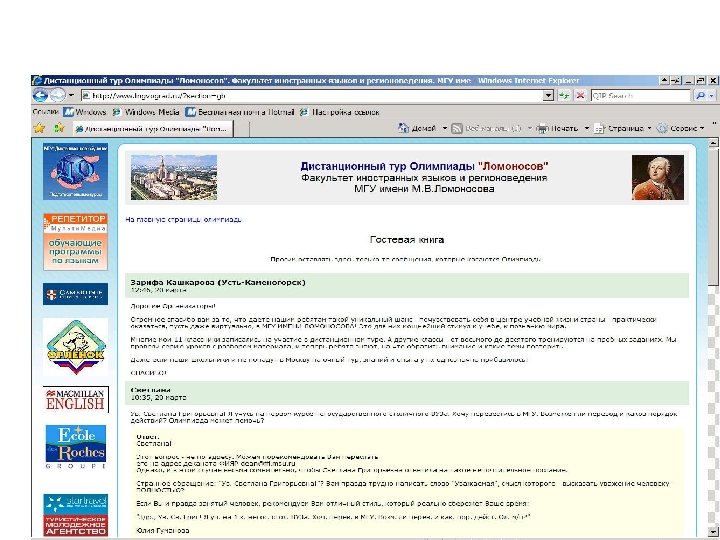
Task: Expand the Домой home dropdown arrow
Action: coord(444,128)
